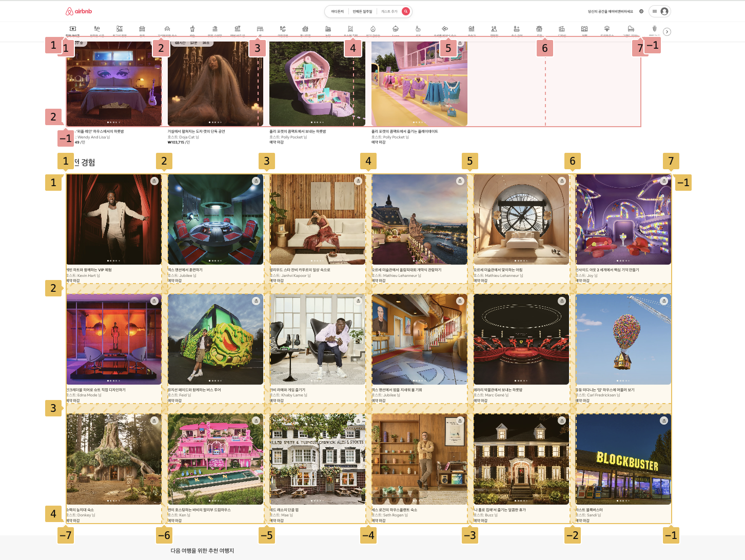Share the Feid bus tour card
Viewport: 745px width, 560px height.
256,301
